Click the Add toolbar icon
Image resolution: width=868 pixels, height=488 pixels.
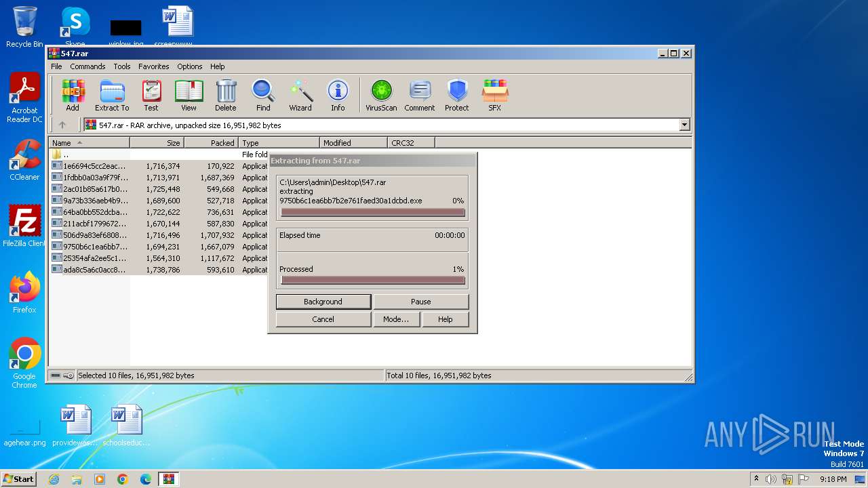coord(73,95)
